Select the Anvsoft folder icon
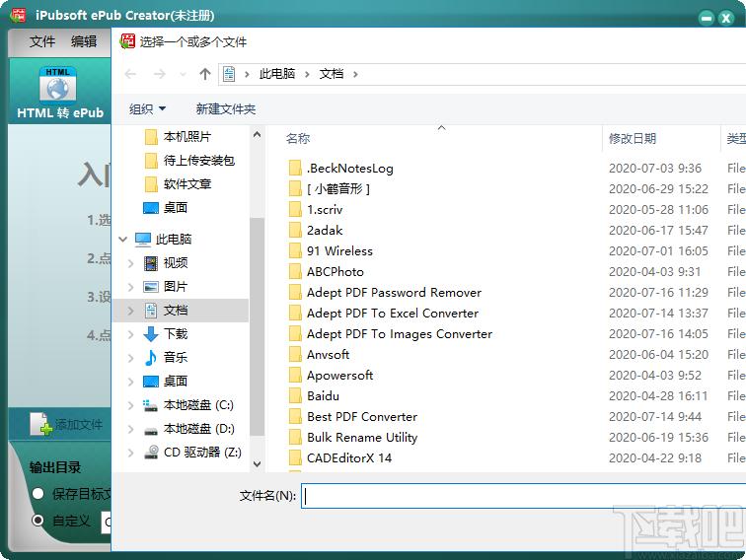Image resolution: width=746 pixels, height=560 pixels. point(295,354)
